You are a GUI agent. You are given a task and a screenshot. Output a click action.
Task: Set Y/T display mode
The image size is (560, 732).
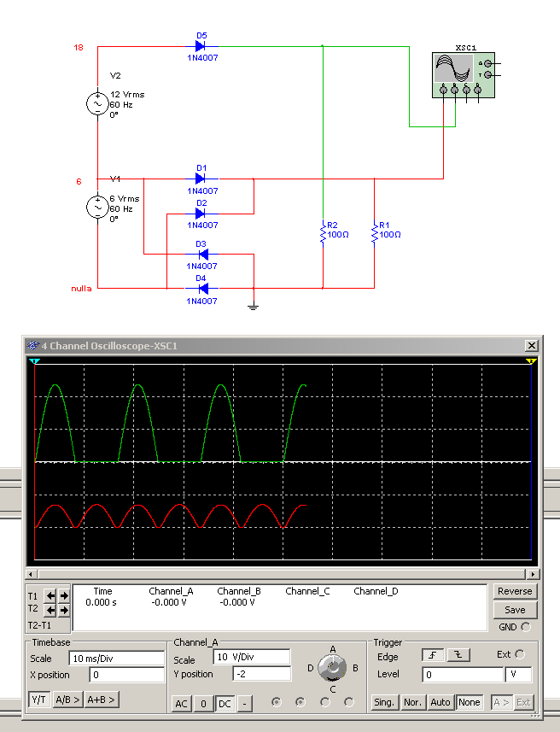click(x=39, y=700)
